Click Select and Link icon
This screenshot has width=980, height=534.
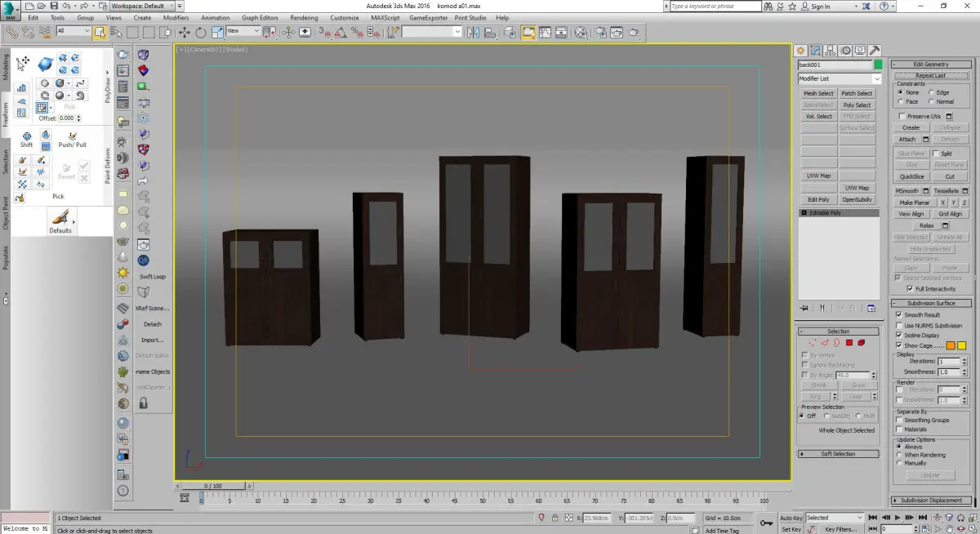pos(11,33)
